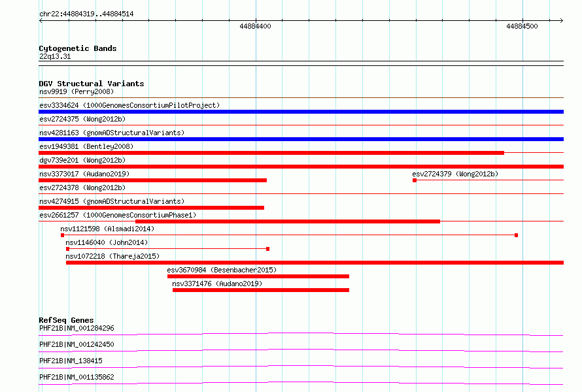This screenshot has width=582, height=392.
Task: Click the start marker of esv2724379
Action: (415, 180)
